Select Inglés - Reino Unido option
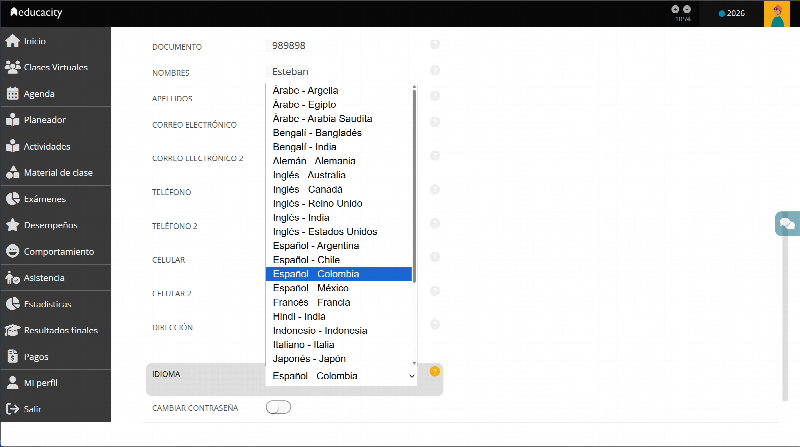This screenshot has width=800, height=447. 339,204
